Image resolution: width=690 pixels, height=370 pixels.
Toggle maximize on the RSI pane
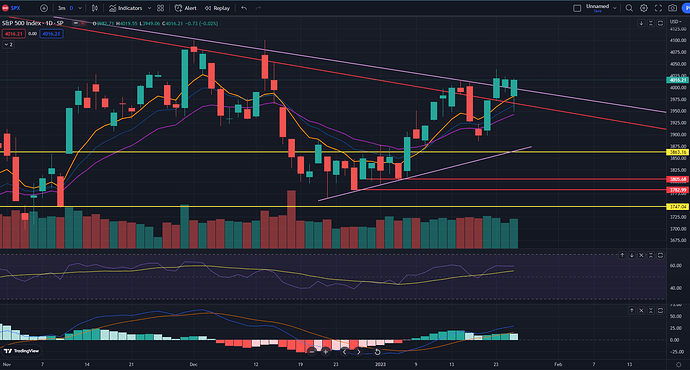(660, 255)
